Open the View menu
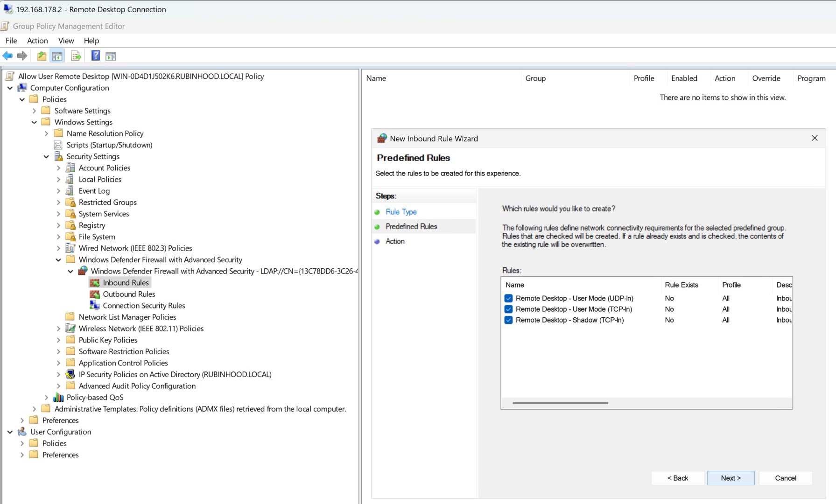The width and height of the screenshot is (836, 504). [x=66, y=41]
